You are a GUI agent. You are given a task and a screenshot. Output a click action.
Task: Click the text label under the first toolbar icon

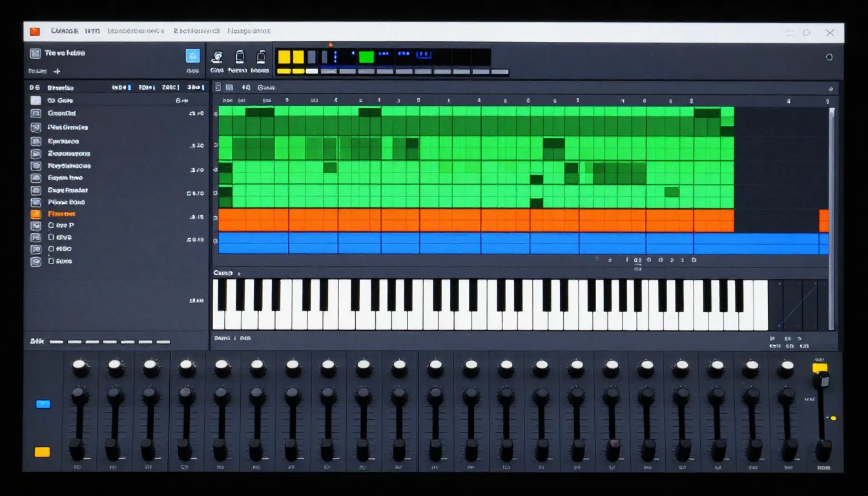click(x=217, y=70)
